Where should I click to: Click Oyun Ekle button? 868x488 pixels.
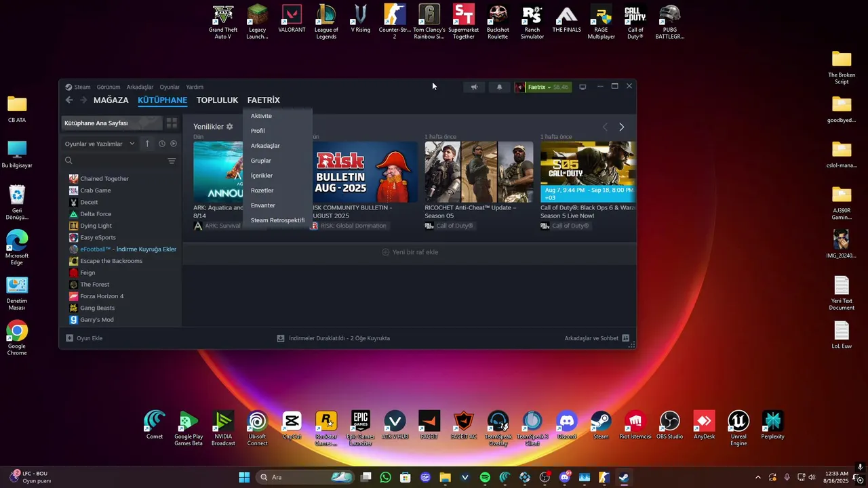click(84, 338)
